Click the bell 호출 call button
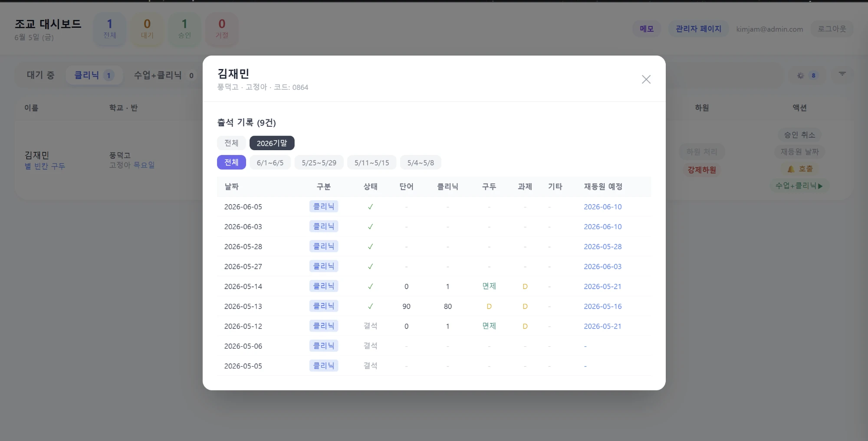The height and width of the screenshot is (441, 868). tap(800, 169)
